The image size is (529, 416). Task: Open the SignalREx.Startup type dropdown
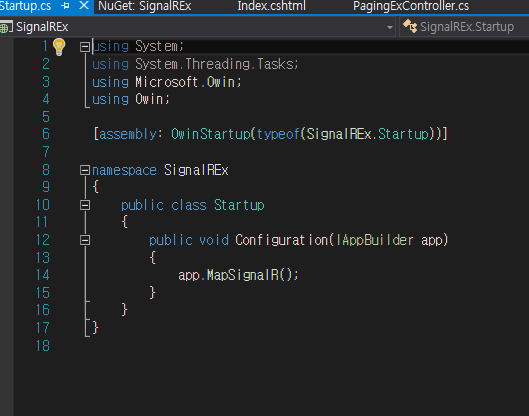(464, 27)
